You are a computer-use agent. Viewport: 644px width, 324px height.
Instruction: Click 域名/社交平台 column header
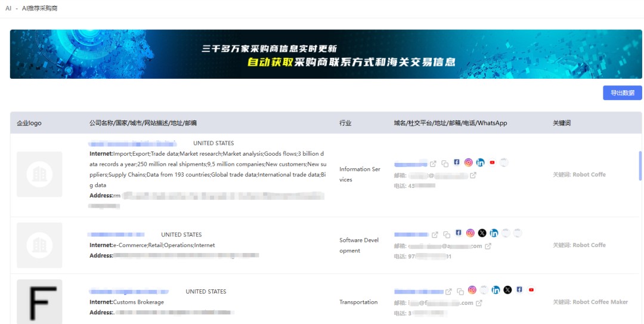(x=451, y=123)
